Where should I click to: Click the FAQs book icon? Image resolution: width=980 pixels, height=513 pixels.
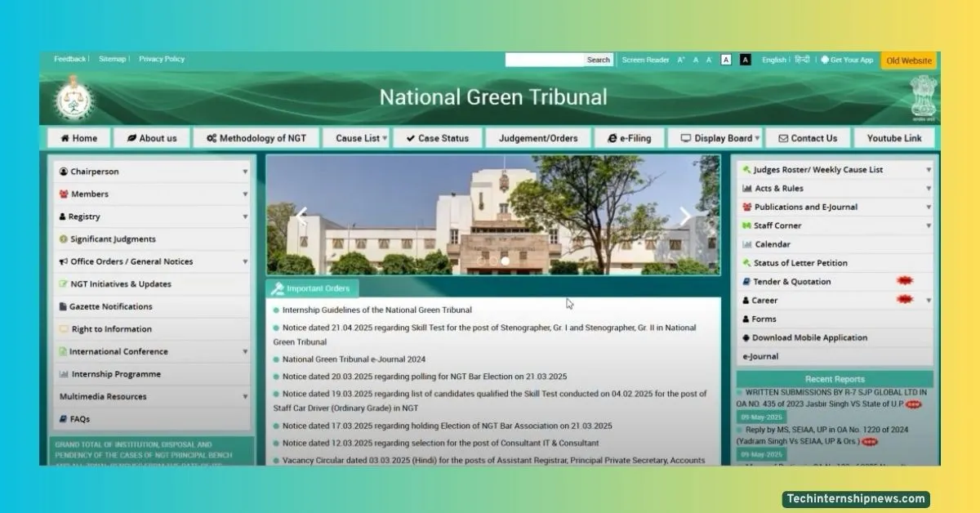(63, 419)
